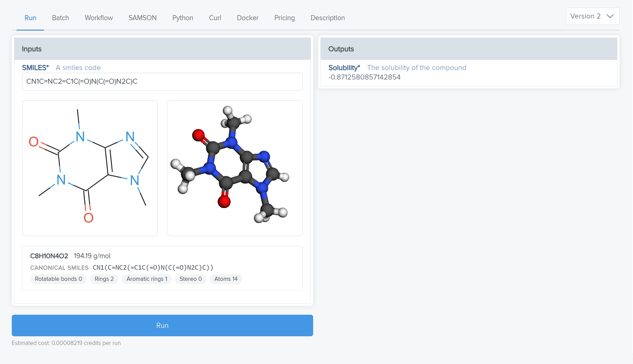Switch to the Batch tab

click(60, 18)
